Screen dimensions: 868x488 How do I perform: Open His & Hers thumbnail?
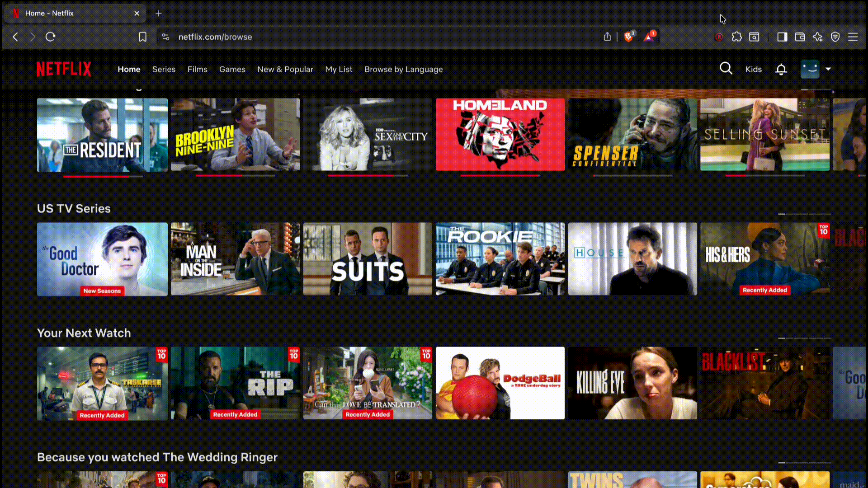point(765,259)
